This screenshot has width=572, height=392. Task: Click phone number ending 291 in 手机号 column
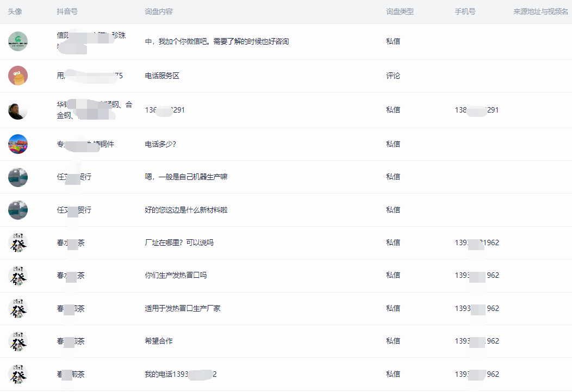point(476,110)
